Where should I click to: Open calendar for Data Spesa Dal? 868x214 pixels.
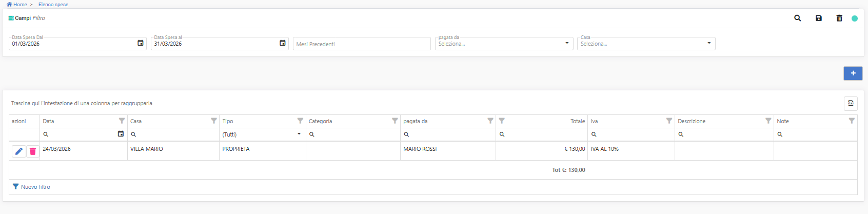(141, 43)
